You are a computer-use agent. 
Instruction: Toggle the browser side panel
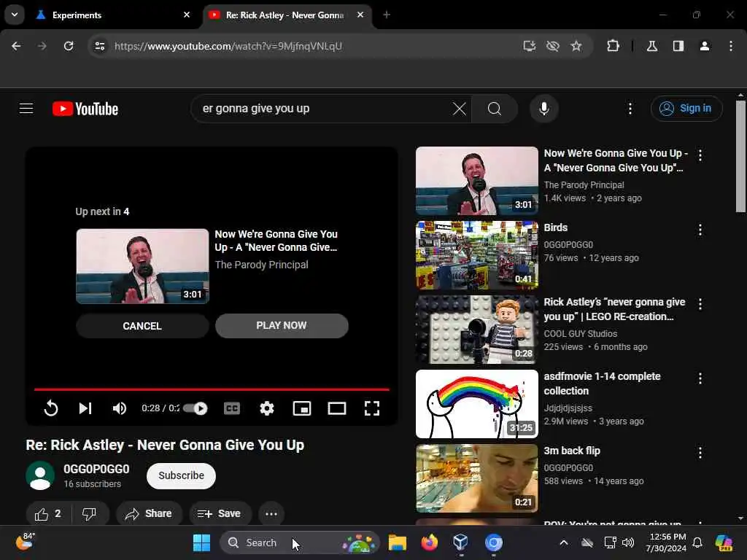point(678,46)
